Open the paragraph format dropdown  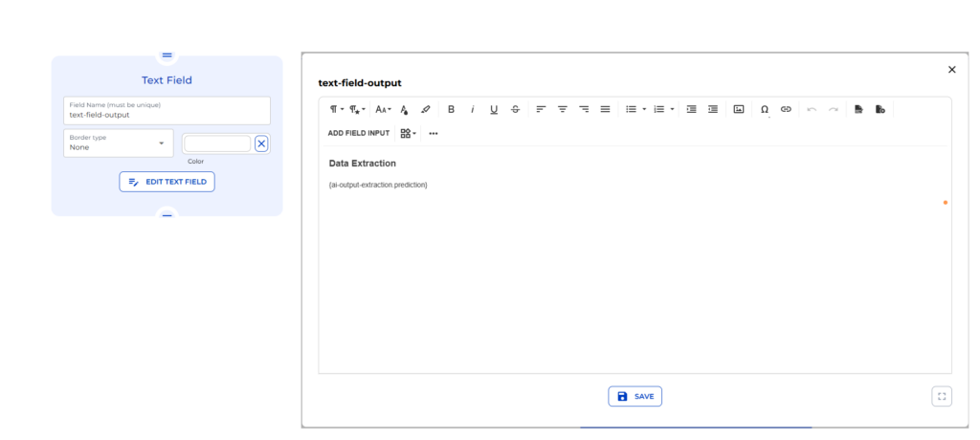point(336,109)
